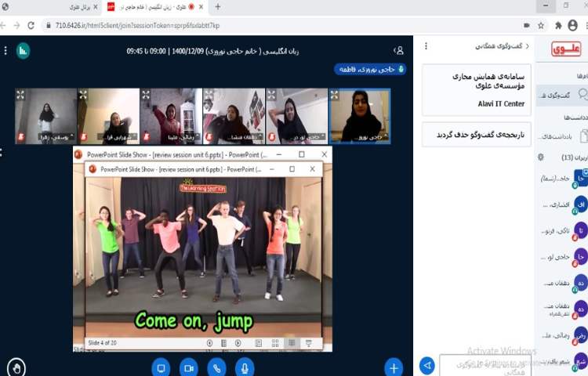
Task: Click browser back arrow
Action: [x=2, y=26]
